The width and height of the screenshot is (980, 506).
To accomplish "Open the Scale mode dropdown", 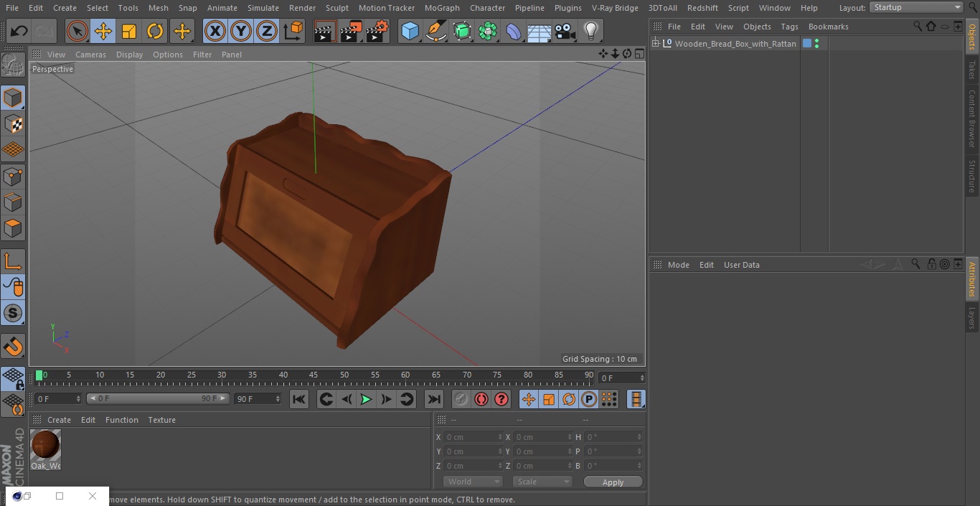I will (542, 482).
